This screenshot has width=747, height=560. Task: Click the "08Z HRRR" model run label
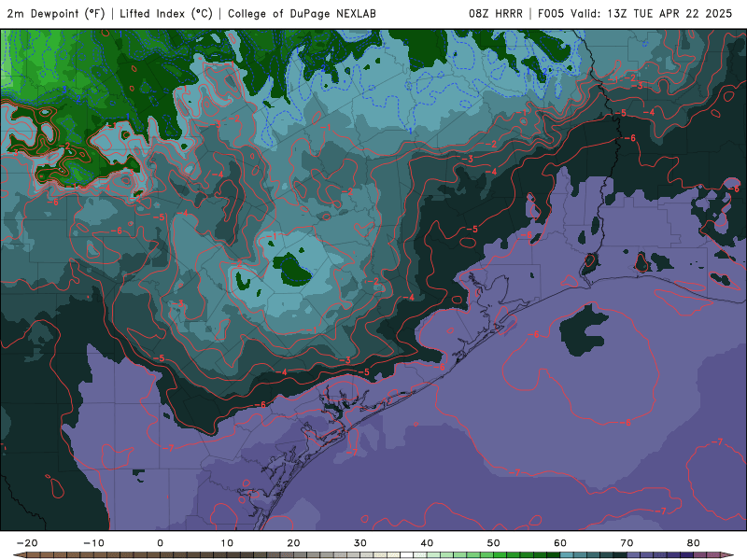point(496,14)
